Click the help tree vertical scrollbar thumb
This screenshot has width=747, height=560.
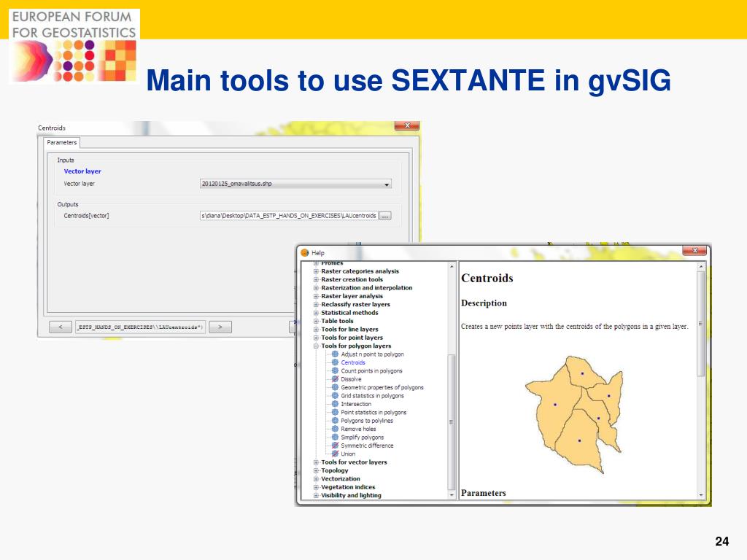click(x=451, y=422)
